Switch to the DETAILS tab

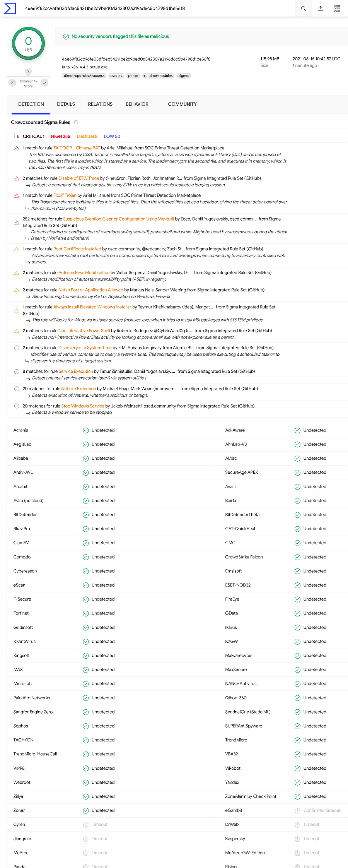click(x=66, y=104)
